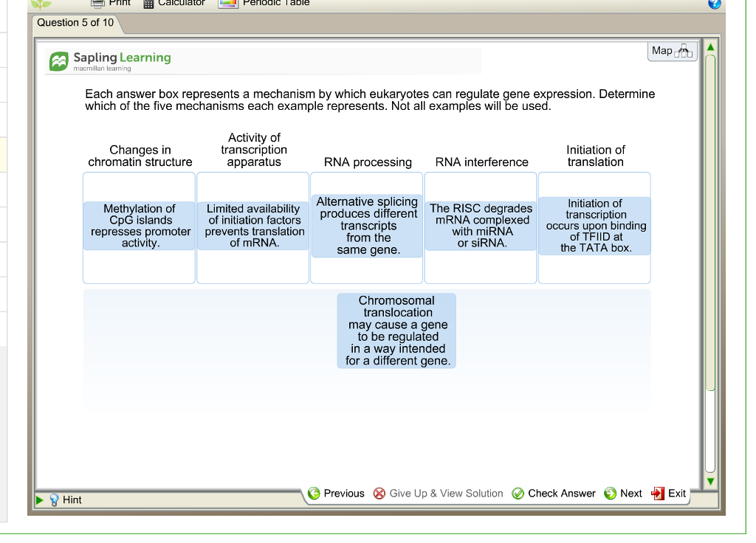Click the Sapling Learning logo
Screen dimensions: 756x543
click(x=110, y=61)
